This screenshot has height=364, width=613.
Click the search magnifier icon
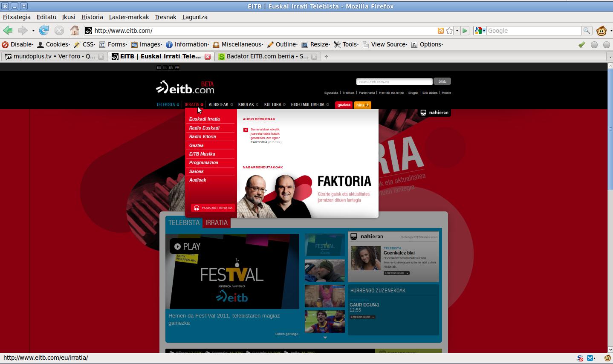pos(587,31)
